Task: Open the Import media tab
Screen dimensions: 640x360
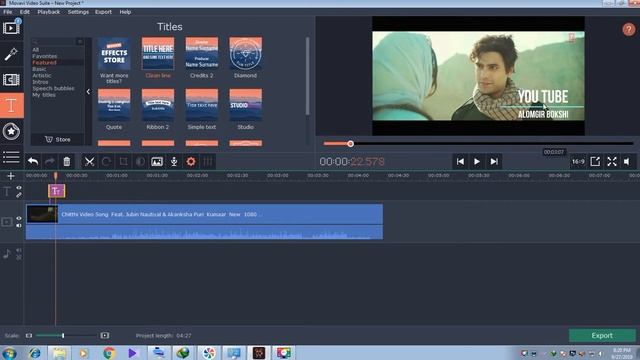Action: point(11,28)
